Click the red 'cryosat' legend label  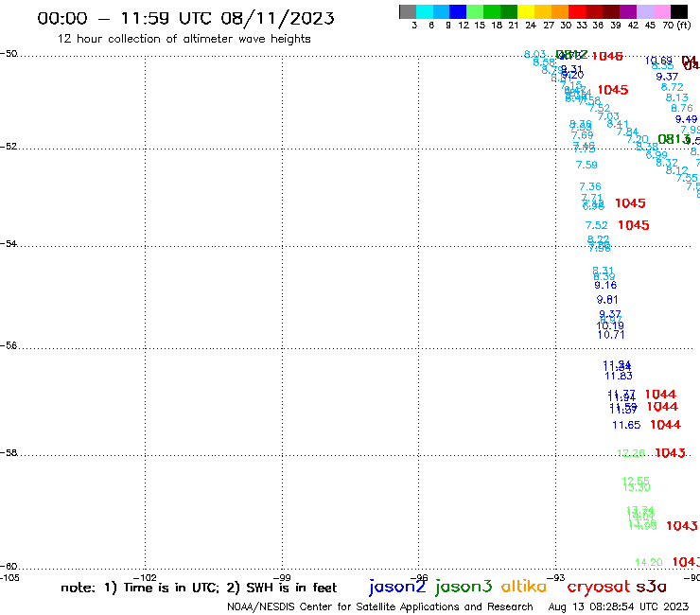point(599,587)
